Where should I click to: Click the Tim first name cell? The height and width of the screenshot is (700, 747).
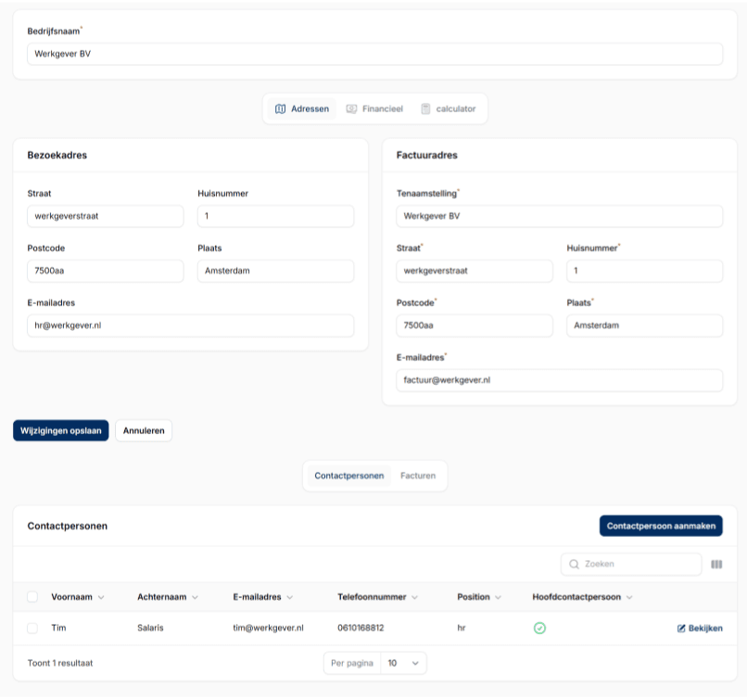point(58,628)
